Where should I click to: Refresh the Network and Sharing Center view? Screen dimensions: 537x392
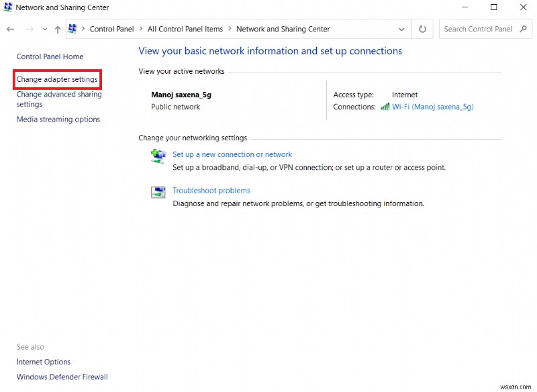click(423, 29)
